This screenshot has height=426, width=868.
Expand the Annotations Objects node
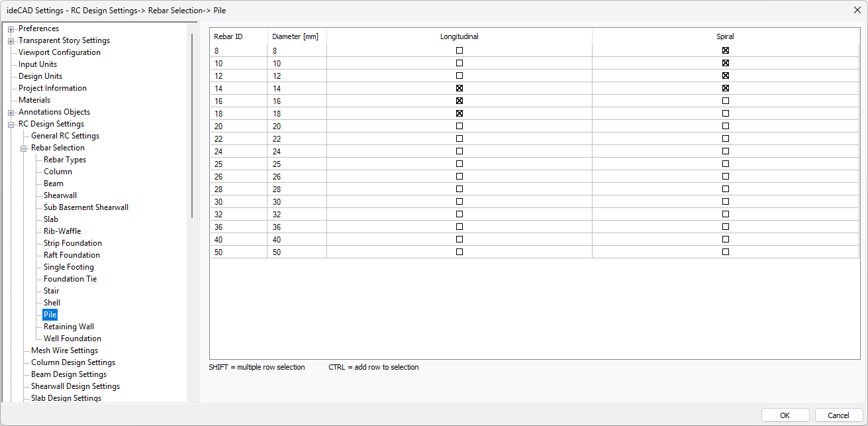click(x=11, y=113)
